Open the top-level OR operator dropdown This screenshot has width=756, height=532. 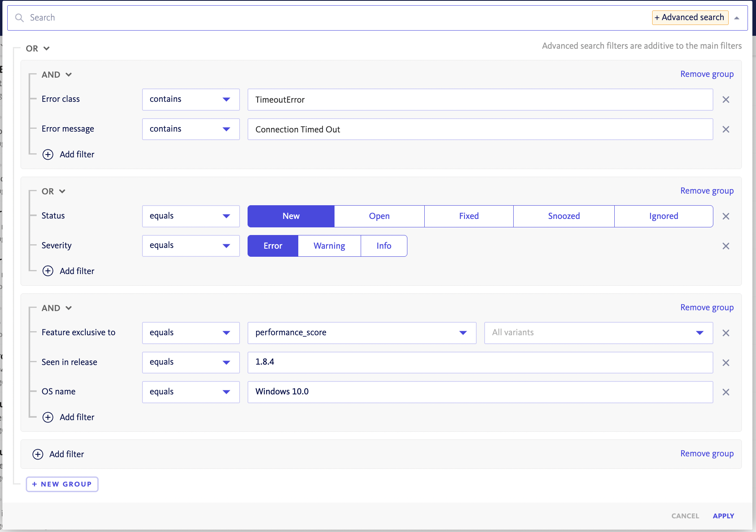[37, 48]
